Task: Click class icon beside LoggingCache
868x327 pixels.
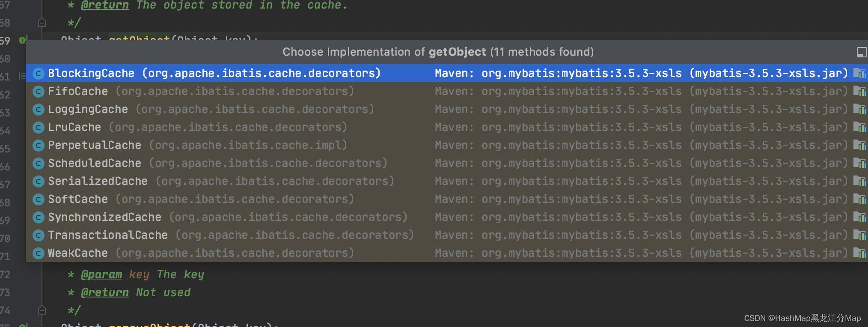Action: coord(39,110)
